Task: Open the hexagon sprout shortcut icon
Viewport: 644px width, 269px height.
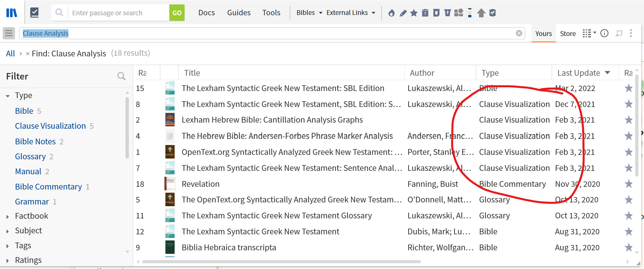Action: pyautogui.click(x=492, y=13)
